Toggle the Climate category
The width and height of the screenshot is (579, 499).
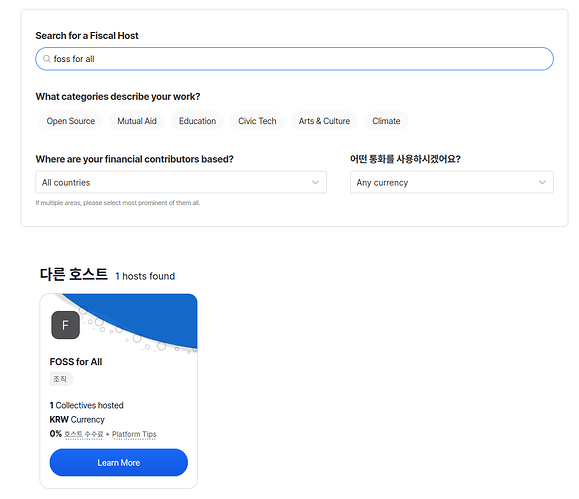click(x=386, y=121)
